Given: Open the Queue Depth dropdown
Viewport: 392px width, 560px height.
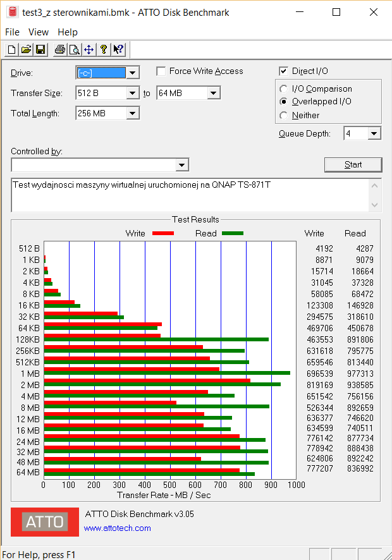Looking at the screenshot, I should (x=374, y=133).
